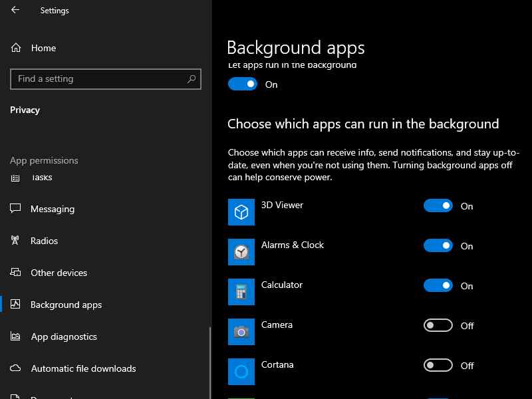The image size is (532, 399).
Task: Click the Home house icon
Action: coord(15,48)
